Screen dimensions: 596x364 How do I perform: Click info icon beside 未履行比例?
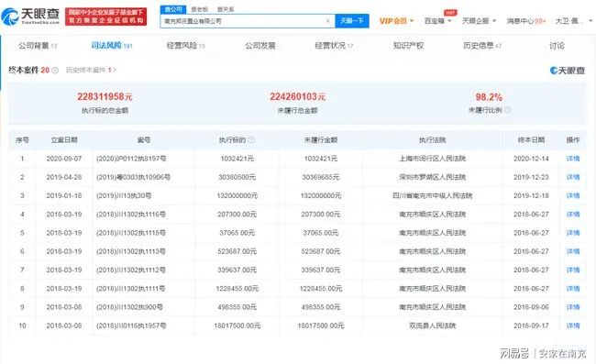(507, 110)
